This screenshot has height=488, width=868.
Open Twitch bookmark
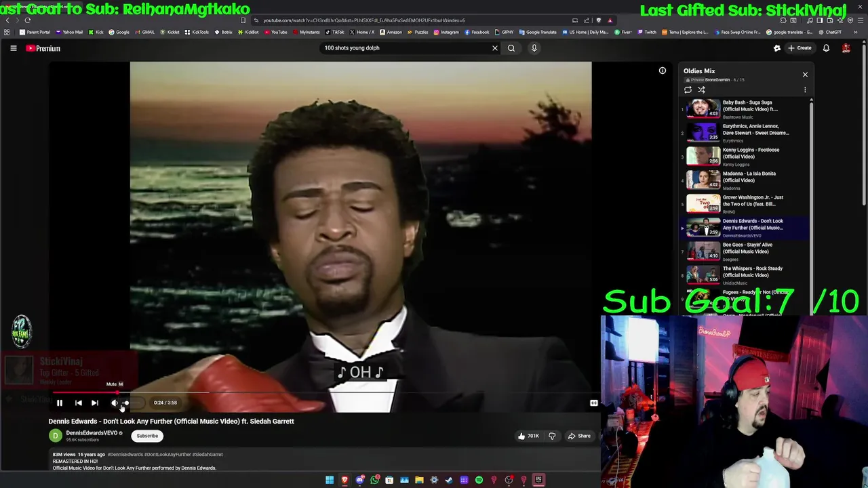coord(647,32)
